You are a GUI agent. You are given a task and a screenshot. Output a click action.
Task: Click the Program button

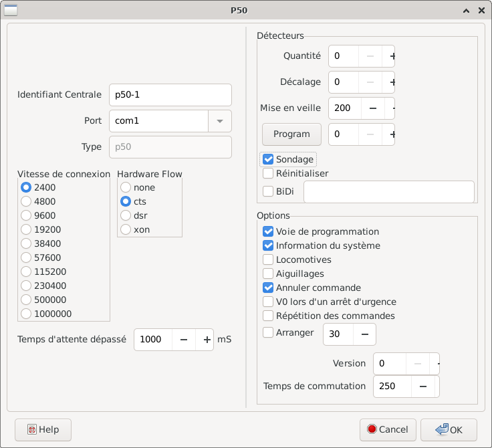(291, 134)
